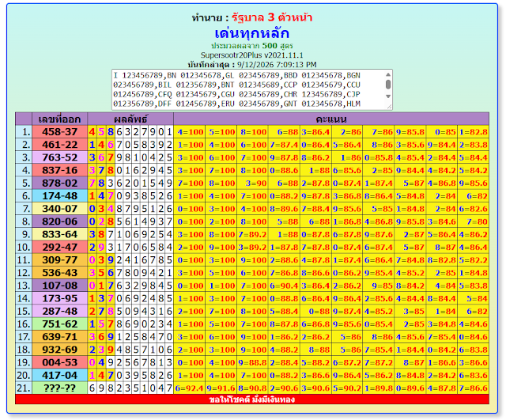
Task: Click the score cell 6=82.6
Action: click(x=474, y=209)
